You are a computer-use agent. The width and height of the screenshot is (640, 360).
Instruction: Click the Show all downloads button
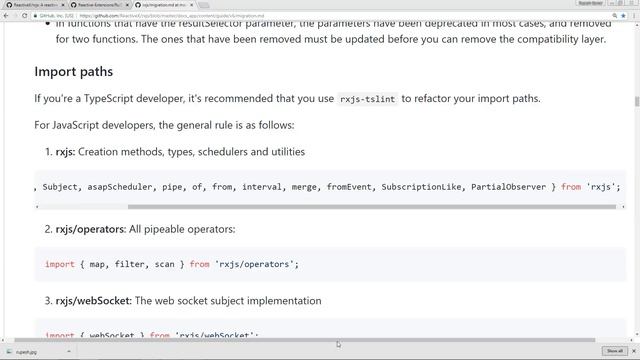pyautogui.click(x=615, y=351)
